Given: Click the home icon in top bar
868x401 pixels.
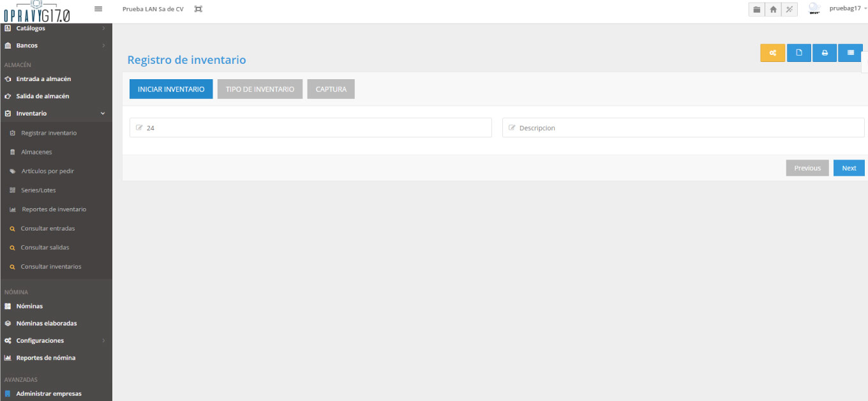Looking at the screenshot, I should click(773, 10).
